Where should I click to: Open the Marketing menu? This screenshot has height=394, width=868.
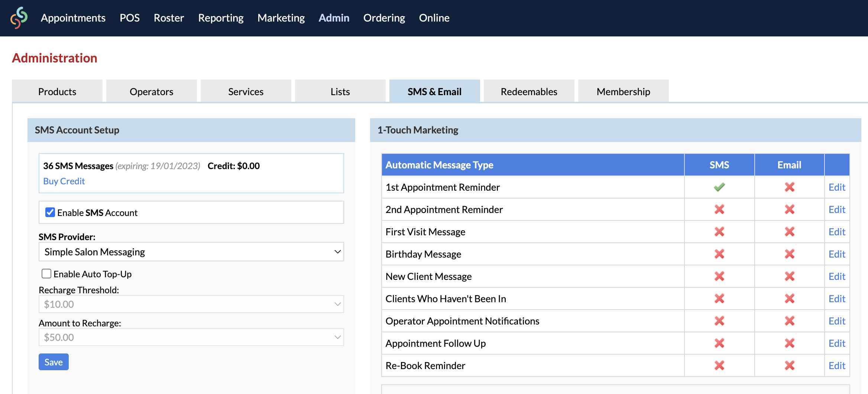point(281,18)
